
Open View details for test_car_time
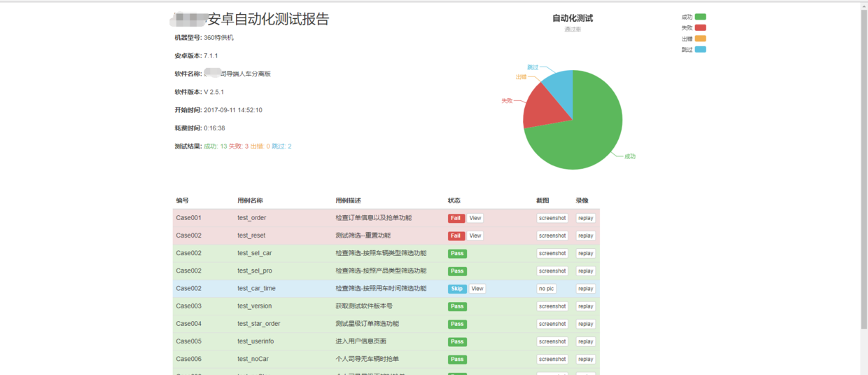[477, 289]
